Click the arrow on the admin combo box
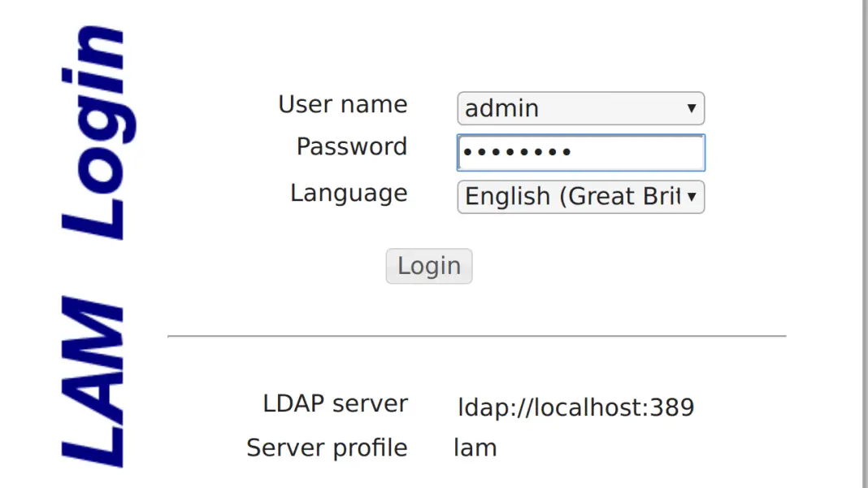Viewport: 868px width, 488px height. [691, 108]
